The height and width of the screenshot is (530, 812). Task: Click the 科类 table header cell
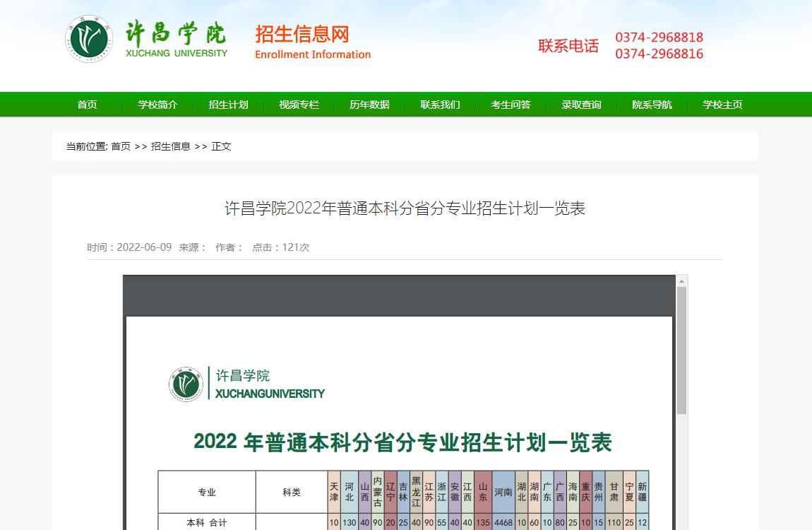tap(292, 492)
